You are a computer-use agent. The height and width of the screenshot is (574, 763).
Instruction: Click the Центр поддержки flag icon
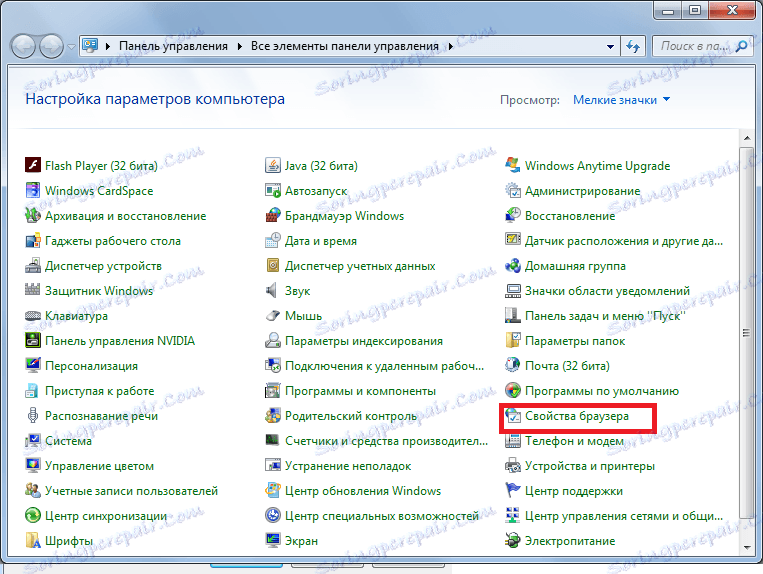point(512,490)
